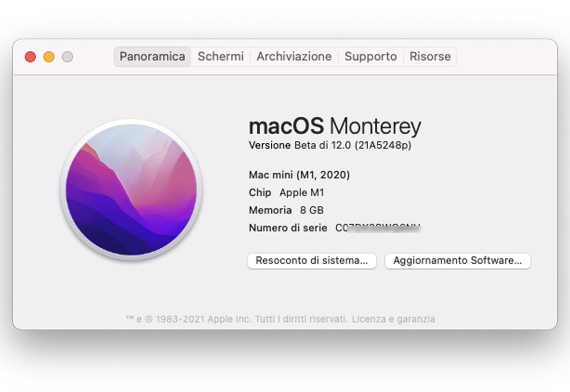Click the Memoria 8 GB line
Viewport: 570px width, 392px height.
(x=286, y=210)
